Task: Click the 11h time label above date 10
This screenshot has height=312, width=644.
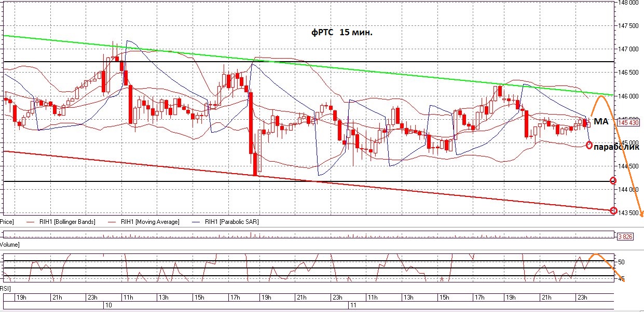Action: point(128,297)
